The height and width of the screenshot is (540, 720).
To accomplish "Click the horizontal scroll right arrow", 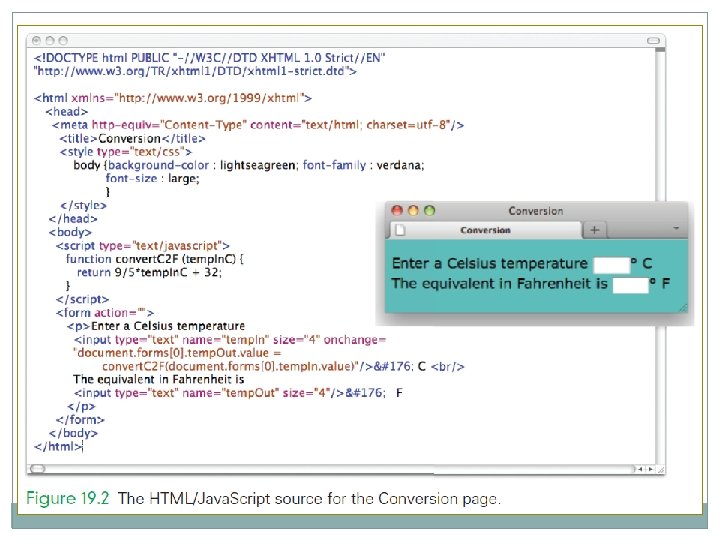I will [650, 469].
